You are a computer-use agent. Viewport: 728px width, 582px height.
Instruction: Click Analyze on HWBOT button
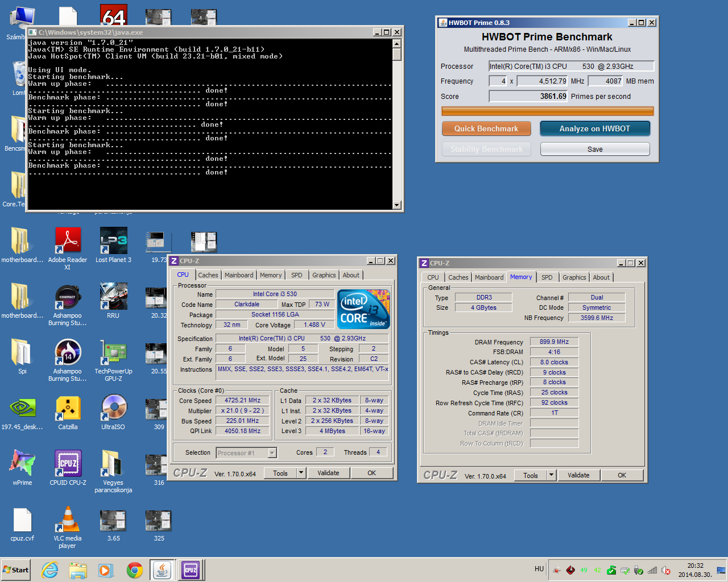coord(594,128)
